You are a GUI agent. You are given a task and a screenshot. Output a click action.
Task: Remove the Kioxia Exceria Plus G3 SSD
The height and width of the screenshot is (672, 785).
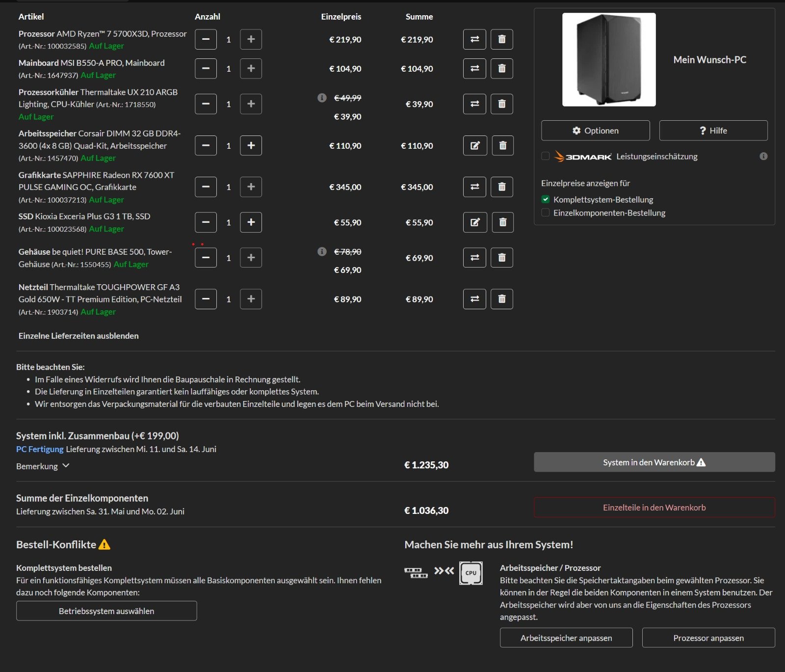click(502, 222)
